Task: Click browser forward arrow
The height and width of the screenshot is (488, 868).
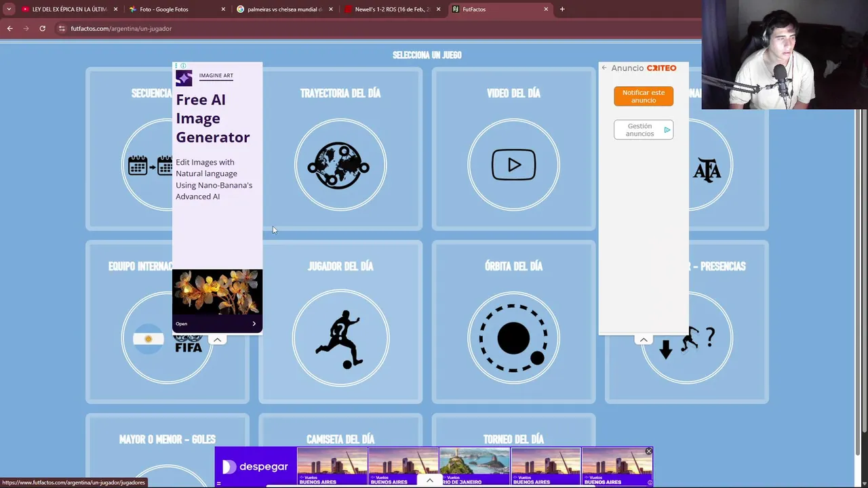Action: coord(26,28)
